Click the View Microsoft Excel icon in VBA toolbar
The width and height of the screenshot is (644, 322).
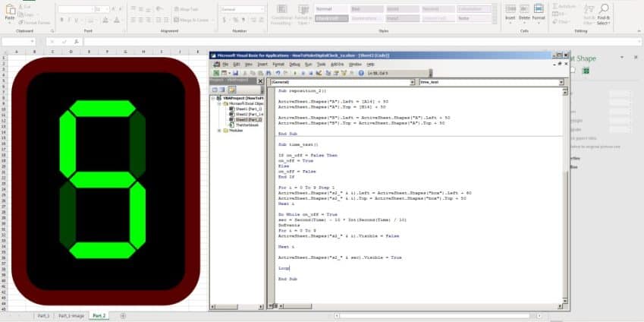point(216,73)
